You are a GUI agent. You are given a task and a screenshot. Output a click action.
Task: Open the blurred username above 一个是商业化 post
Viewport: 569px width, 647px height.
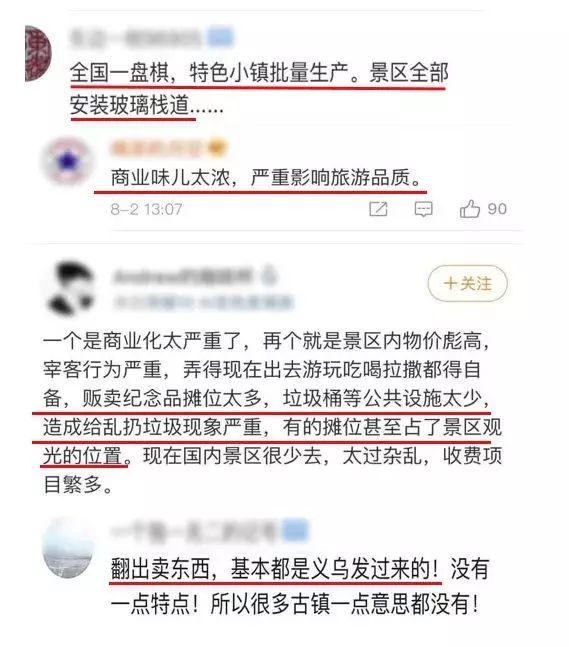183,276
